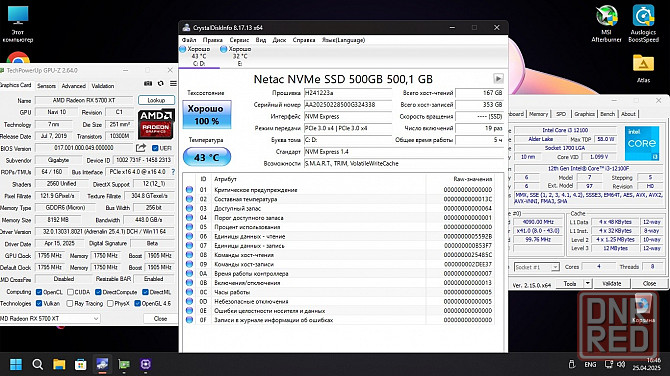Click the Close button in GPU-Z

click(x=160, y=318)
